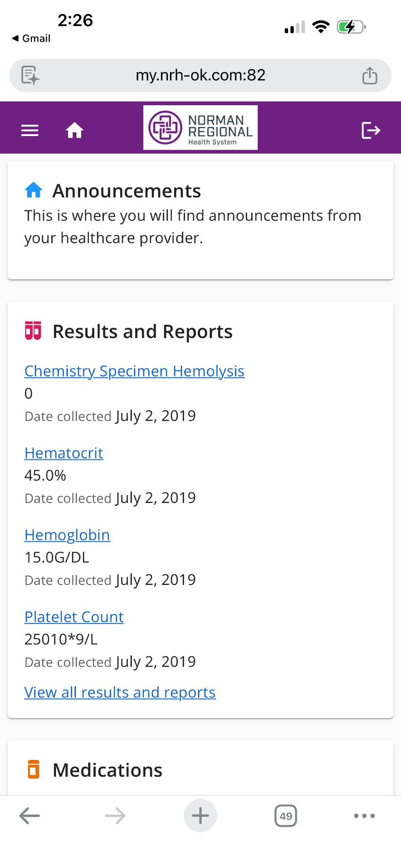The image size is (401, 868).
Task: Open the Hemoglobin result
Action: 67,535
